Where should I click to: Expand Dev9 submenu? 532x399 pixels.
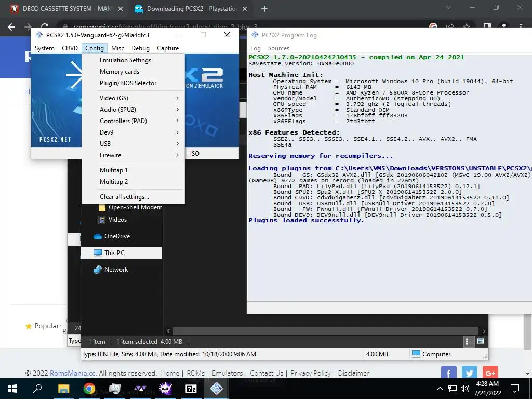(134, 132)
